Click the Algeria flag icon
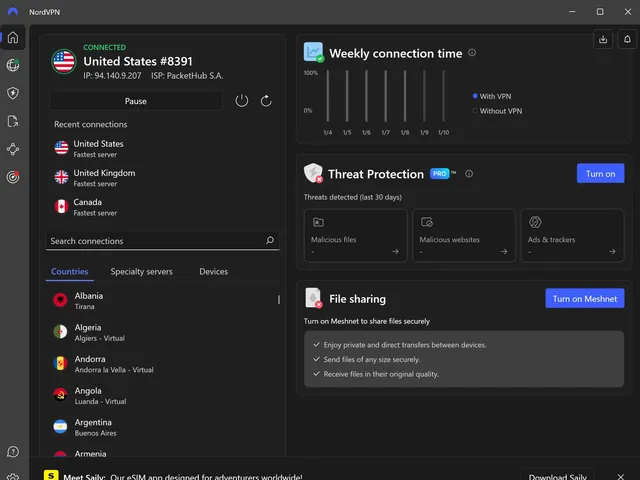640x480 pixels. [60, 332]
